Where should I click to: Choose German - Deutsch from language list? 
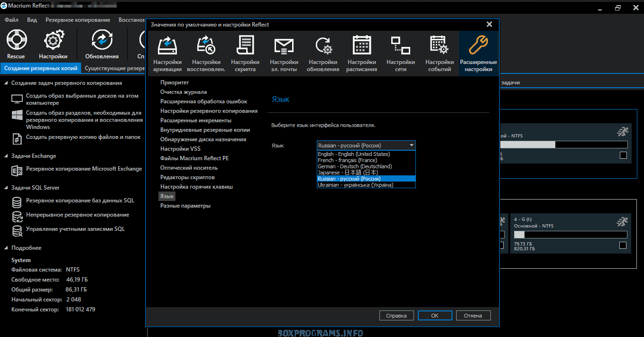pos(366,166)
